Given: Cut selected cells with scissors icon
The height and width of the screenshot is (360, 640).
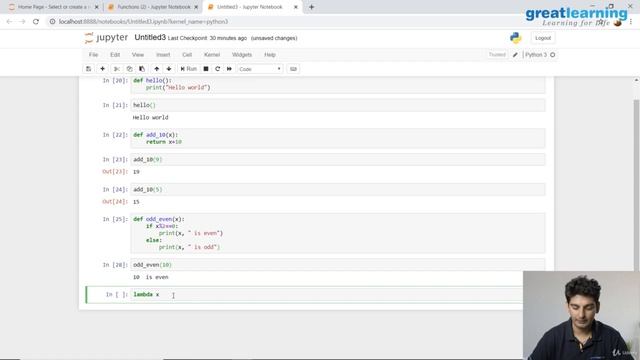Looking at the screenshot, I should (117, 69).
